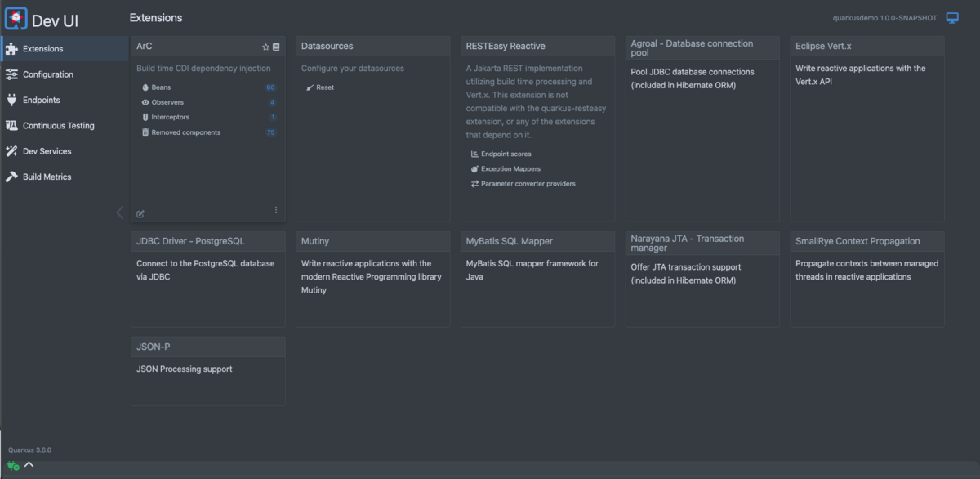Click "Build time CDI dependency injection" text

[x=203, y=69]
